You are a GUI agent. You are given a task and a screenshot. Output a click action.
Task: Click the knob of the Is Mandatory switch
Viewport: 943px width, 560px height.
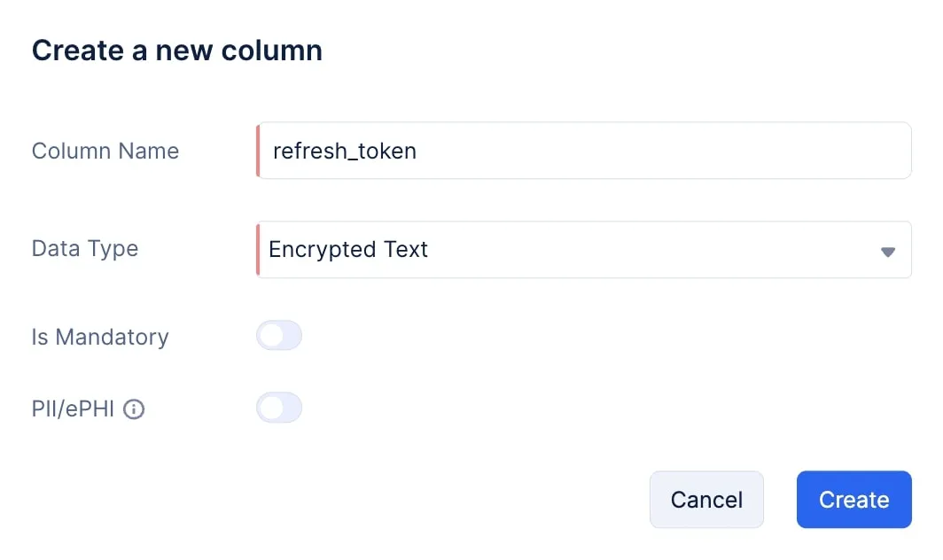tap(270, 336)
